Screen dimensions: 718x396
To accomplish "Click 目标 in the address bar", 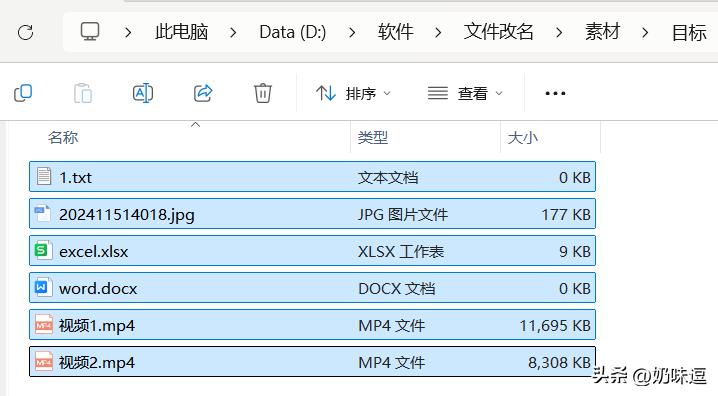I will pyautogui.click(x=689, y=33).
